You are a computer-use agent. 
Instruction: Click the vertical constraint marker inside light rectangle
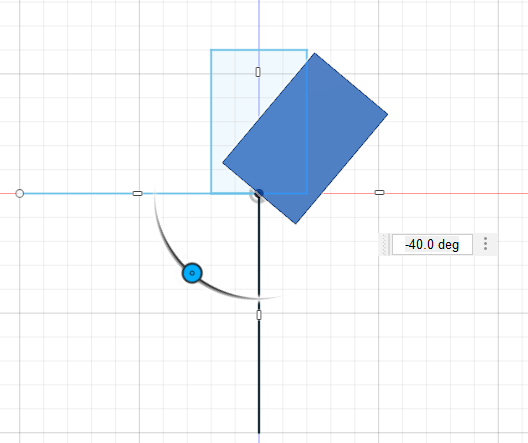click(258, 72)
